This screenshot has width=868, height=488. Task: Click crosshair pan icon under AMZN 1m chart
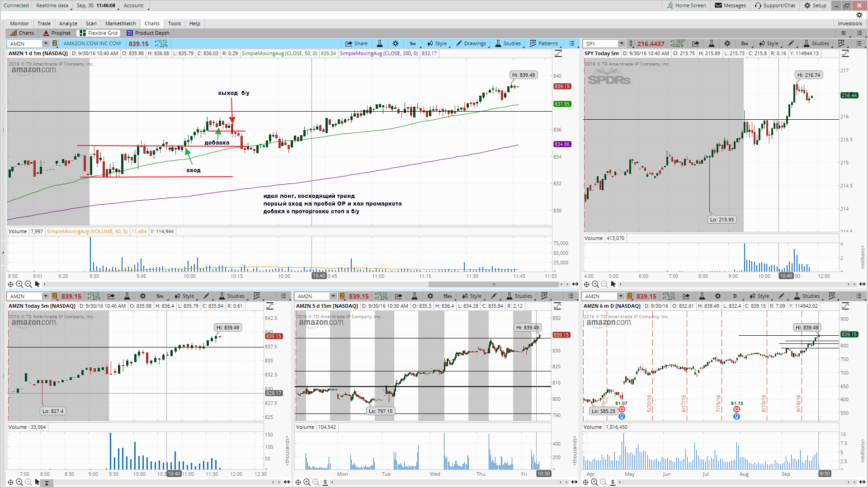pos(10,284)
